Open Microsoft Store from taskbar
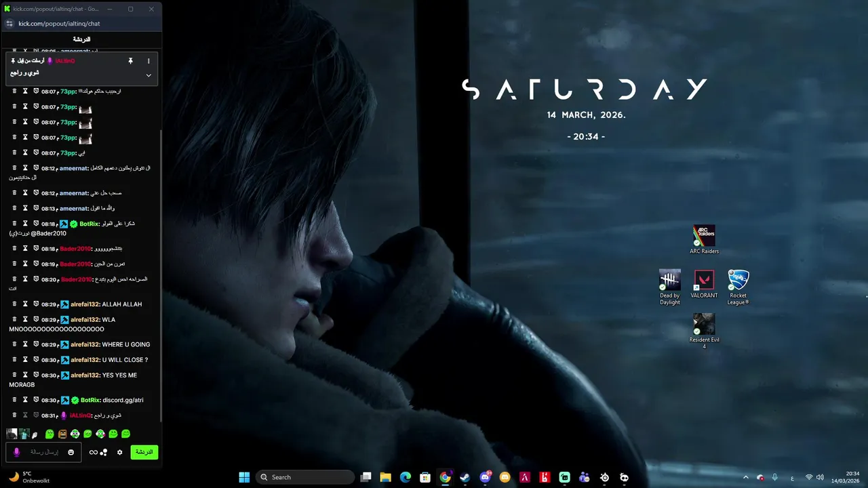 pyautogui.click(x=425, y=477)
